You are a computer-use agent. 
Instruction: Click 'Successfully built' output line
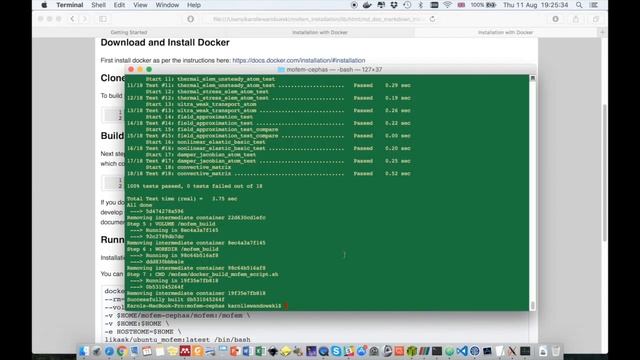pyautogui.click(x=176, y=300)
